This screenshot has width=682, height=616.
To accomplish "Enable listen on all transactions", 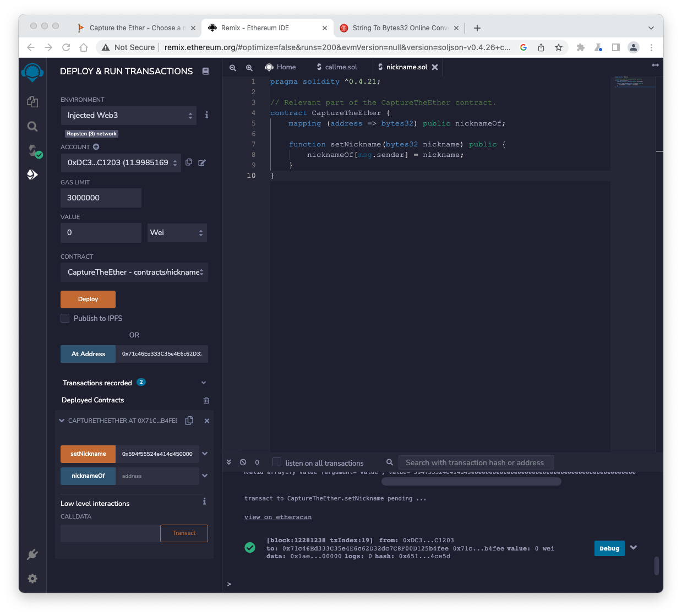I will pos(277,462).
